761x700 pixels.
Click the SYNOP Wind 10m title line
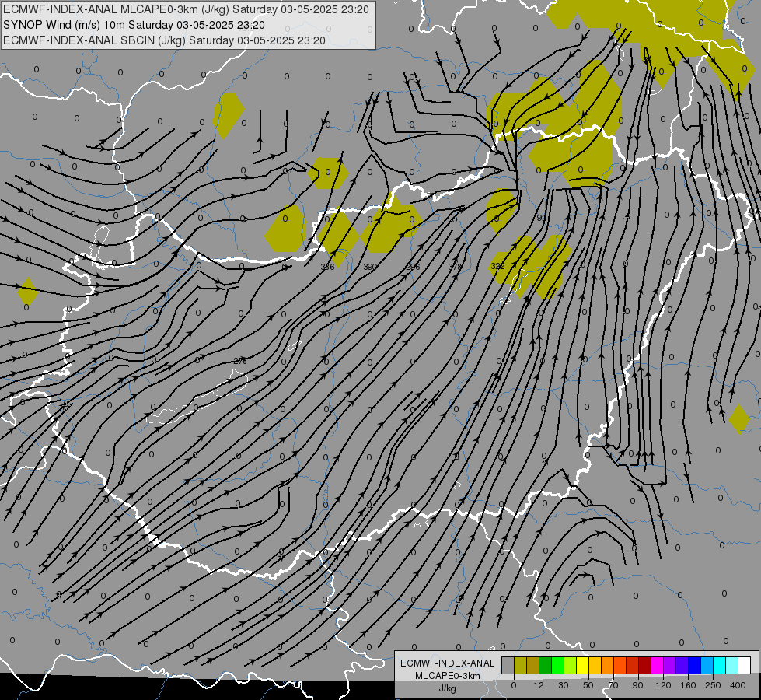(x=134, y=25)
